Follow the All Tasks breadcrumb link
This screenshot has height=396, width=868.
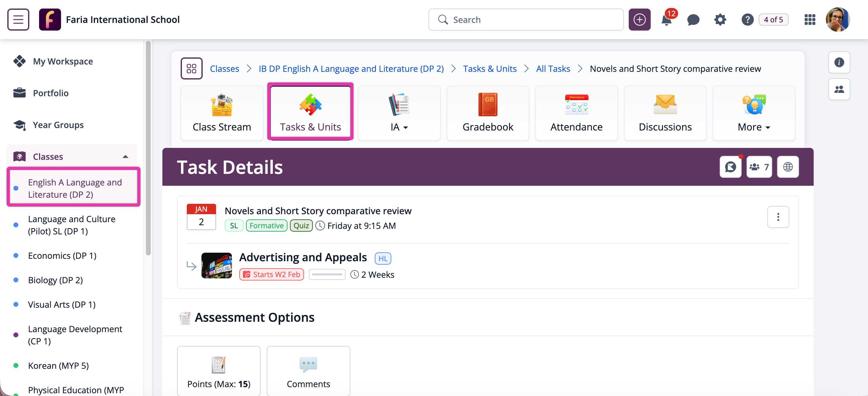pyautogui.click(x=553, y=69)
